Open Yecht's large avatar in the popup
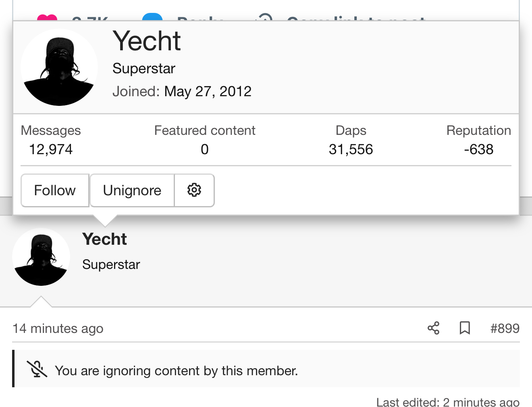The height and width of the screenshot is (407, 532). coord(59,67)
